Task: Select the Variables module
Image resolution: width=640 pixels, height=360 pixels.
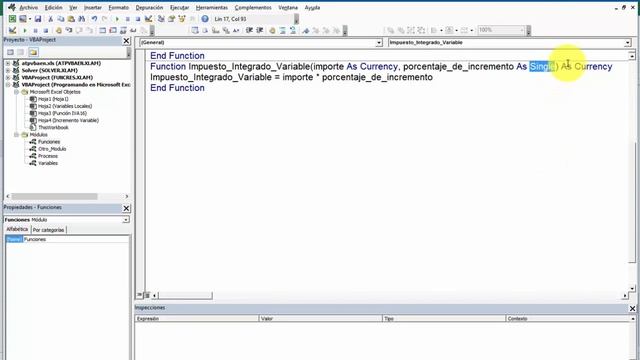Action: pyautogui.click(x=48, y=163)
